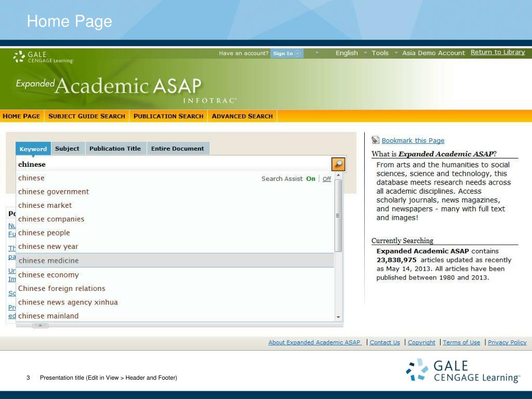Open About Expanded Academic ASAP link
Image resolution: width=532 pixels, height=399 pixels.
pos(314,342)
